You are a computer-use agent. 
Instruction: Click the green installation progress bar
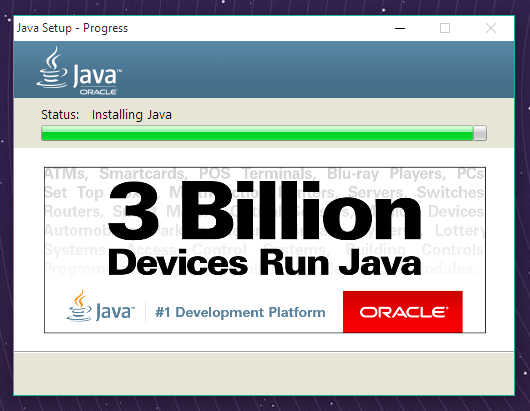264,133
